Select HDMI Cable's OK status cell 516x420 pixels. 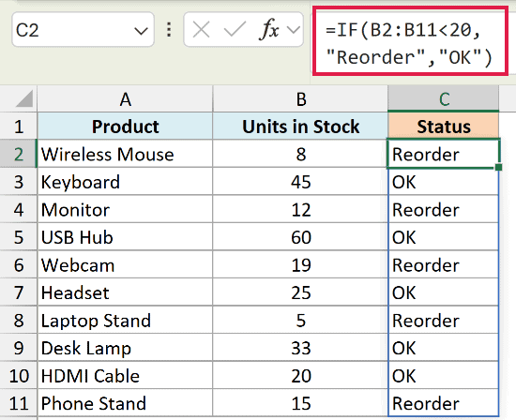(x=444, y=376)
